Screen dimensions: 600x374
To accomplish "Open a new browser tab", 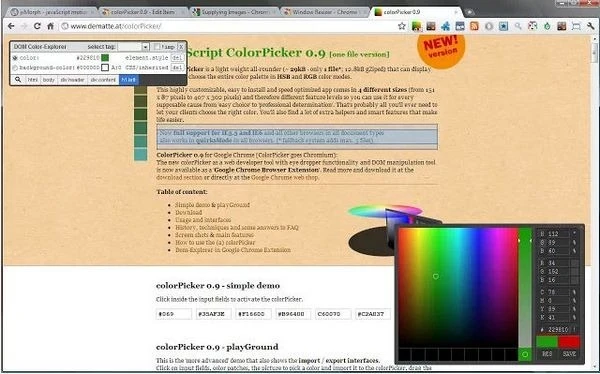I will pyautogui.click(x=470, y=12).
